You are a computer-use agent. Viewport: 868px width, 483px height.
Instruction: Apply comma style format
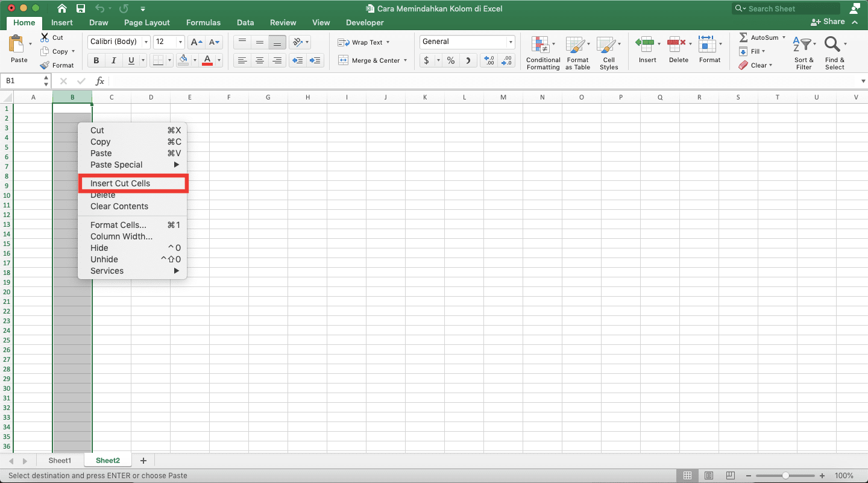(x=468, y=60)
